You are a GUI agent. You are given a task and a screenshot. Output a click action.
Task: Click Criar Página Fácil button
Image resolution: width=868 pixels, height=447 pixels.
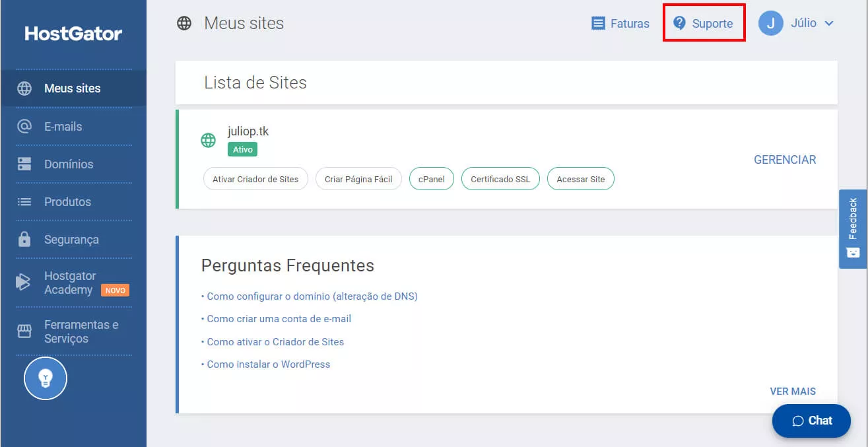(358, 179)
